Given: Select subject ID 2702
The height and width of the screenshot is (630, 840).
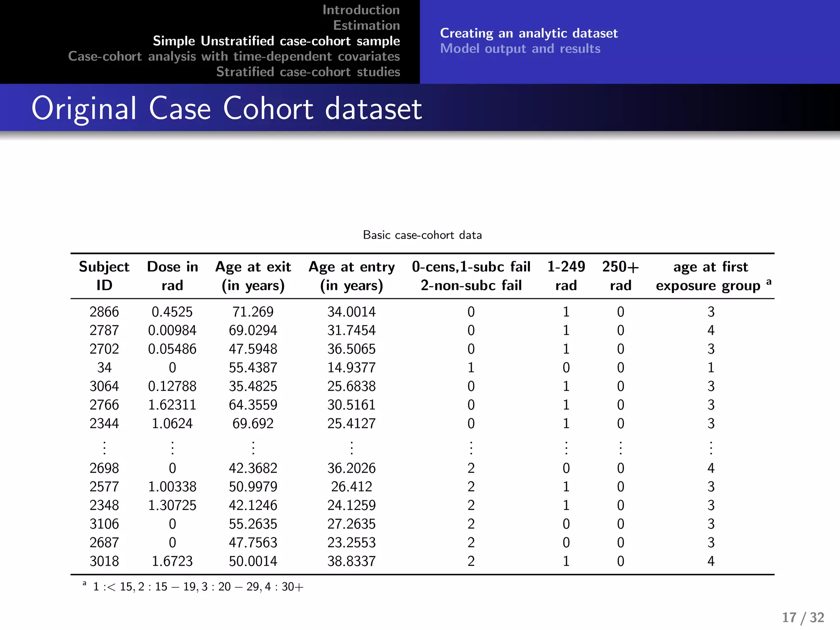Looking at the screenshot, I should click(x=104, y=349).
